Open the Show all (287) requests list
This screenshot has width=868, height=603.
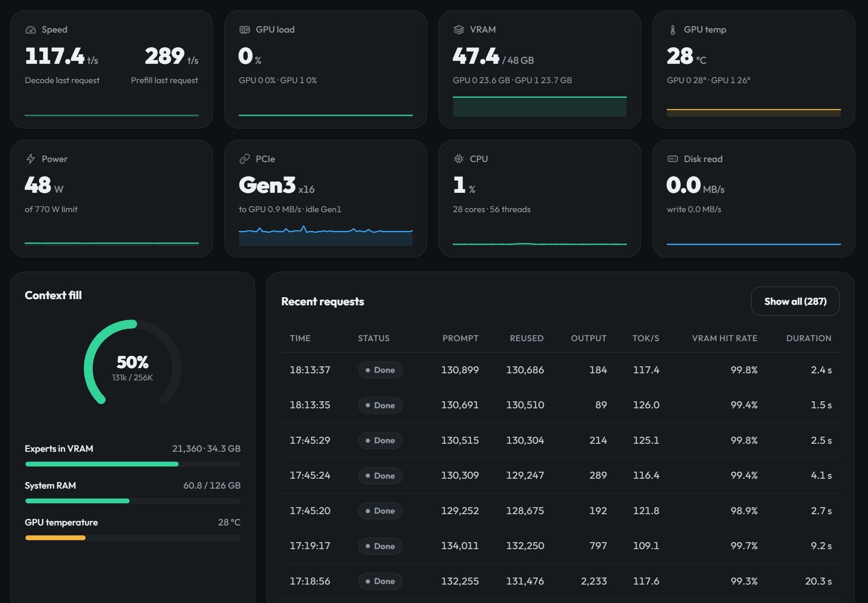pyautogui.click(x=795, y=301)
